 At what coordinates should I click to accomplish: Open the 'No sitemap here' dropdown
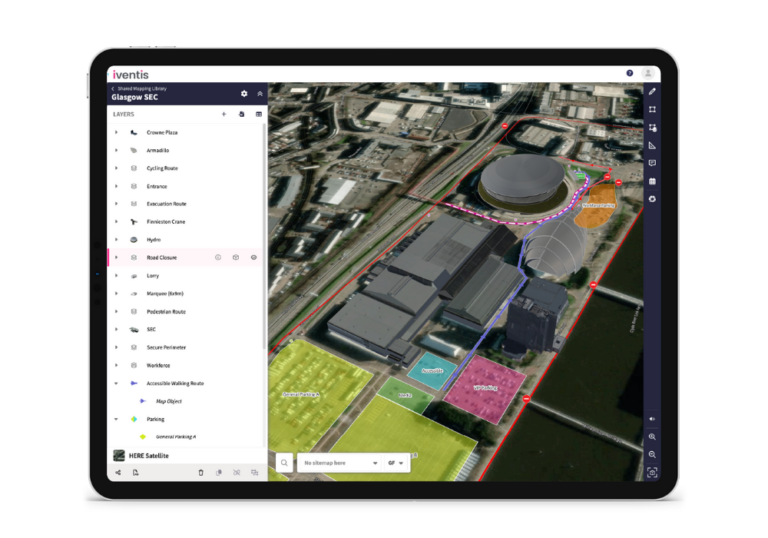[x=340, y=463]
